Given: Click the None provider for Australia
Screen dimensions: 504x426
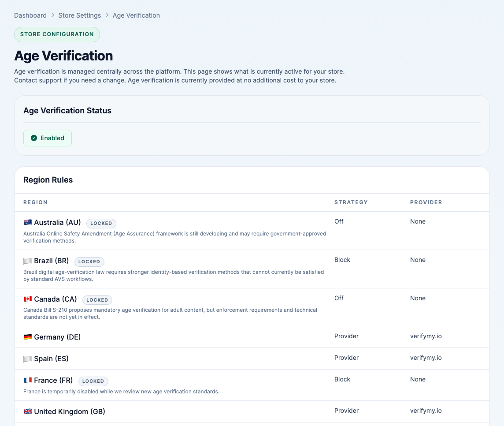Looking at the screenshot, I should [418, 221].
